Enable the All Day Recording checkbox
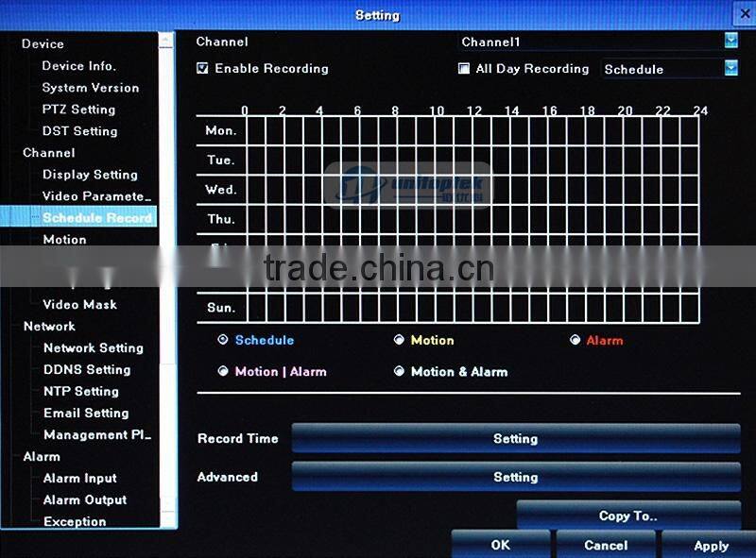 click(464, 68)
